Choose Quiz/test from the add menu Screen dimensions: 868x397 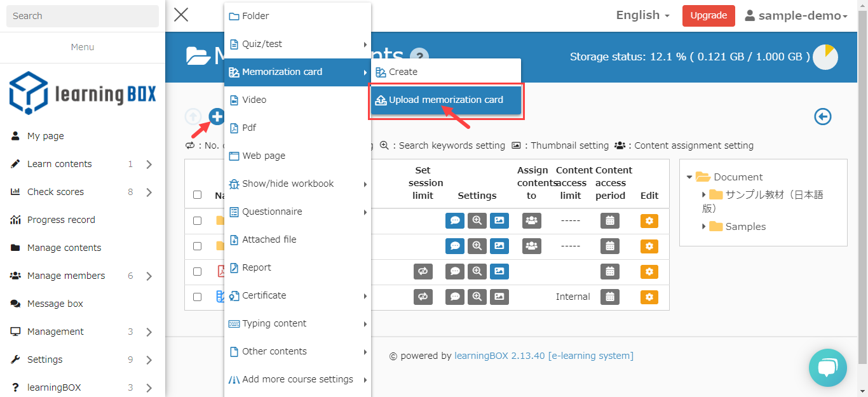262,44
